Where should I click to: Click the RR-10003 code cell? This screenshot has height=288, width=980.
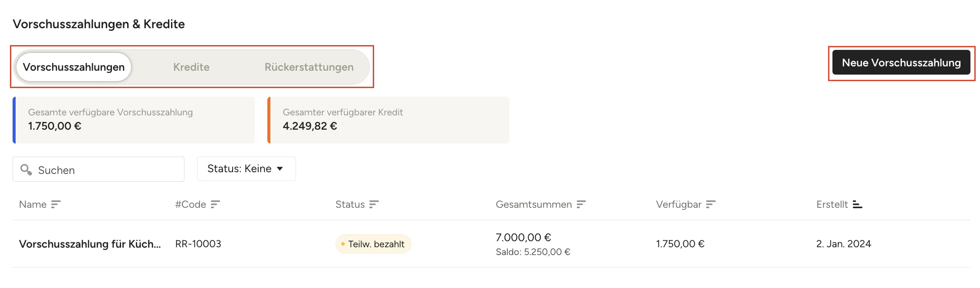pyautogui.click(x=198, y=244)
